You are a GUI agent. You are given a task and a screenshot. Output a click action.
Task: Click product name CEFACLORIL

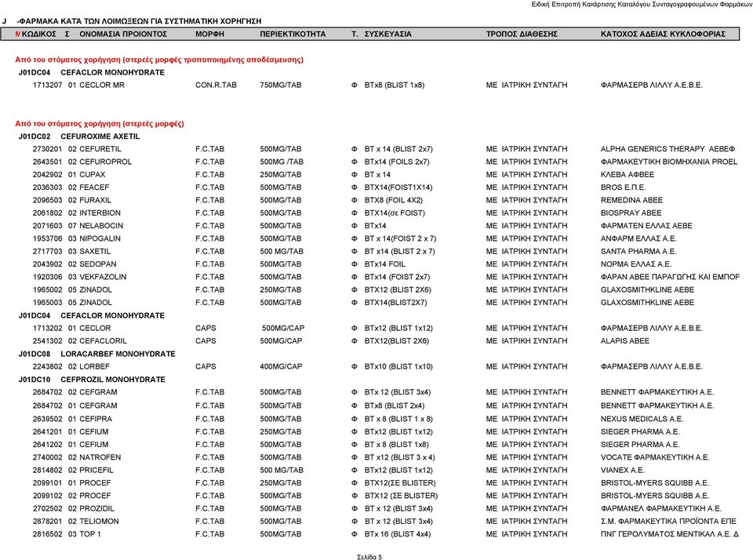point(103,341)
